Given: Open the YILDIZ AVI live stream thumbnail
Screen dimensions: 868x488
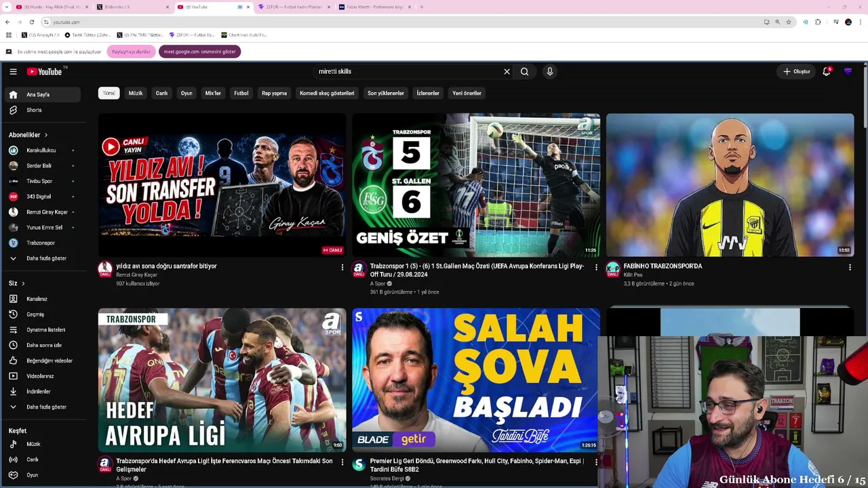Looking at the screenshot, I should [222, 185].
